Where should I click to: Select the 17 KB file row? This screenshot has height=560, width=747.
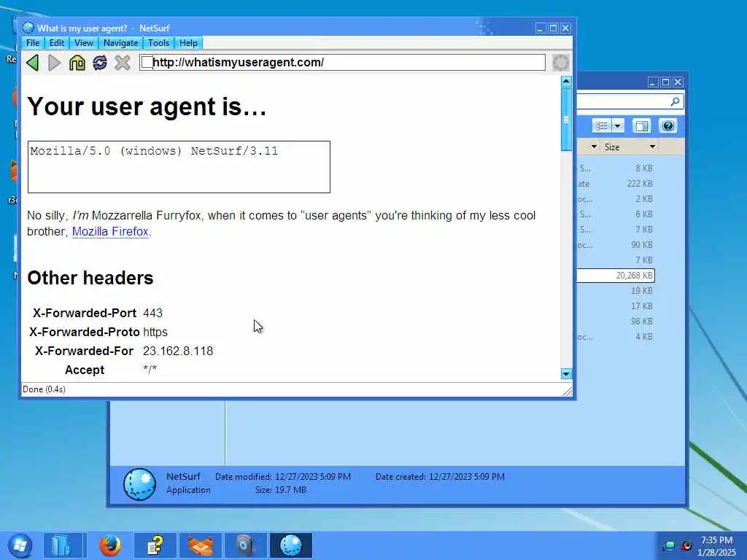[x=616, y=306]
